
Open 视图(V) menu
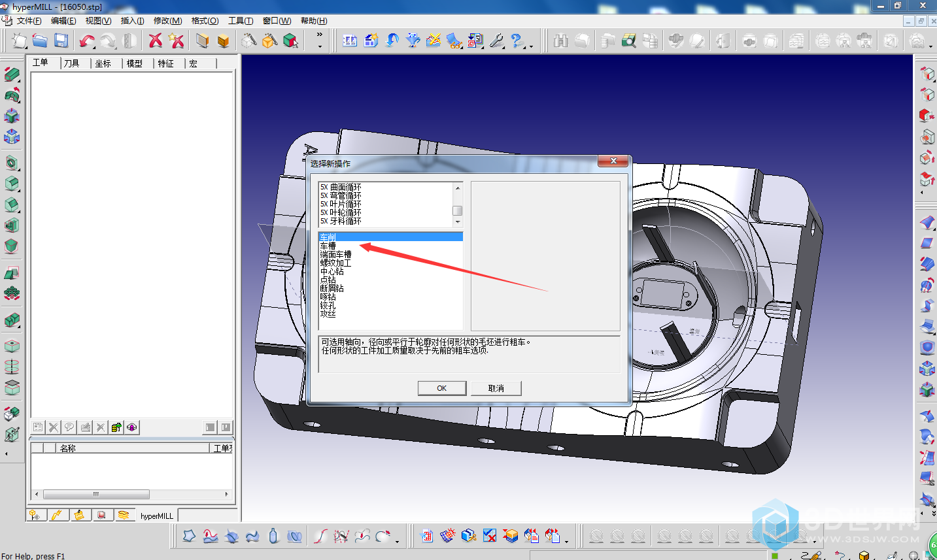point(98,21)
